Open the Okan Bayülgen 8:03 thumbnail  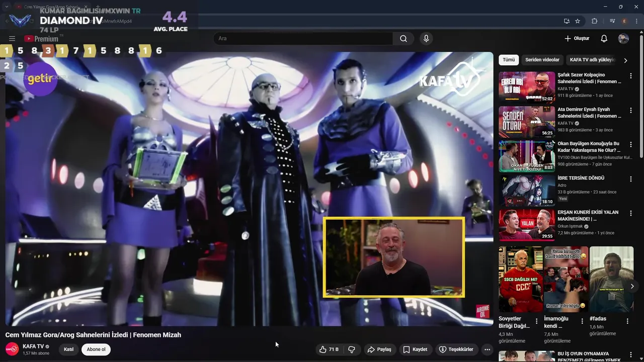click(527, 156)
